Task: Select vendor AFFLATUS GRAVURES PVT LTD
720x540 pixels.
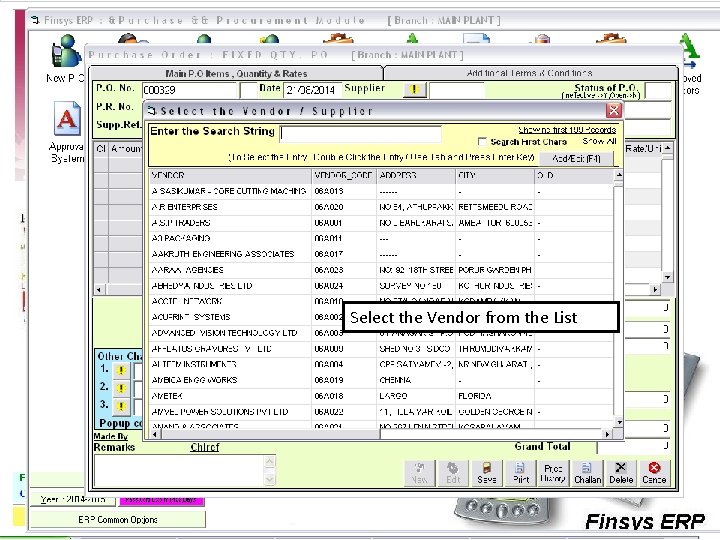Action: coord(381,349)
